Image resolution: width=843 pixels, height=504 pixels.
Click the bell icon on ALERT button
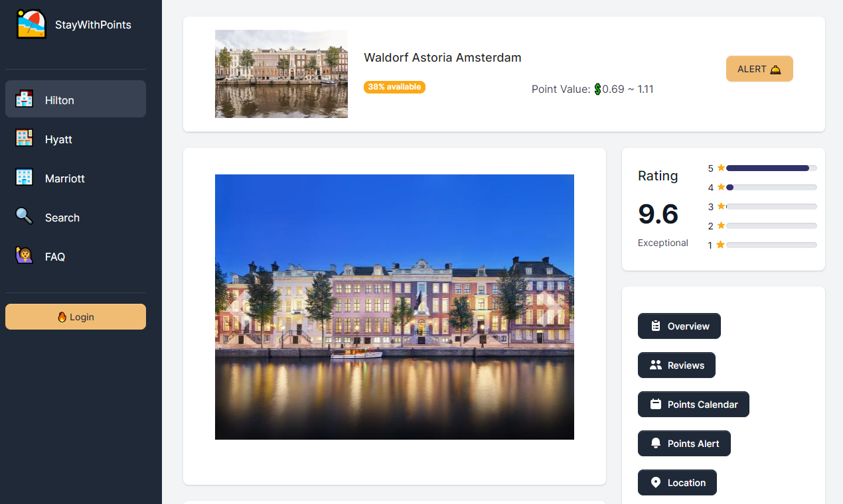775,69
